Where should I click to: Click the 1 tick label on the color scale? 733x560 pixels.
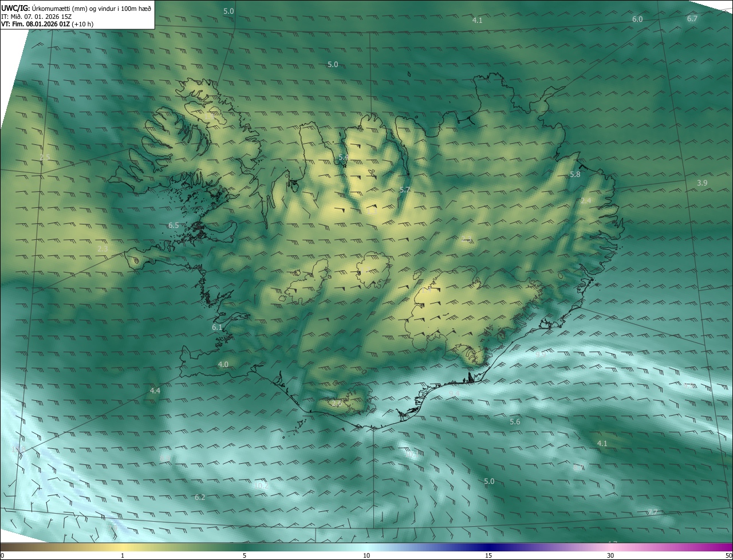123,555
